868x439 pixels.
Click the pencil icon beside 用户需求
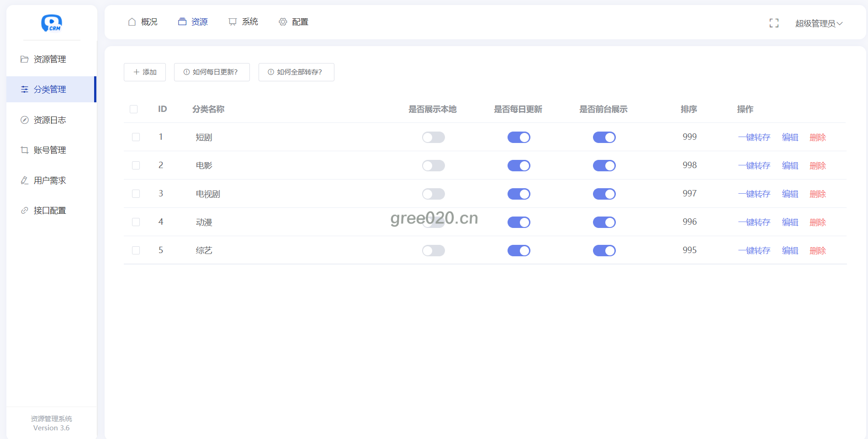[25, 180]
